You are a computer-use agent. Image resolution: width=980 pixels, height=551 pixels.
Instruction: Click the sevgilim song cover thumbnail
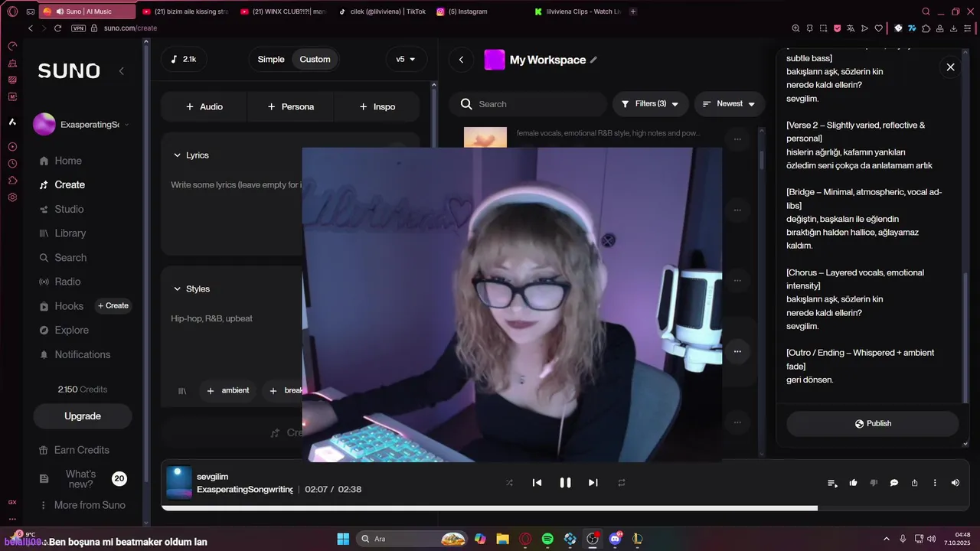point(179,483)
